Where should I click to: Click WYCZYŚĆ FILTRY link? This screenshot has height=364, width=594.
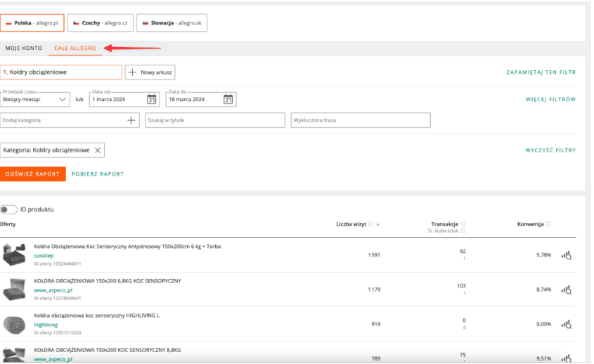coord(550,150)
